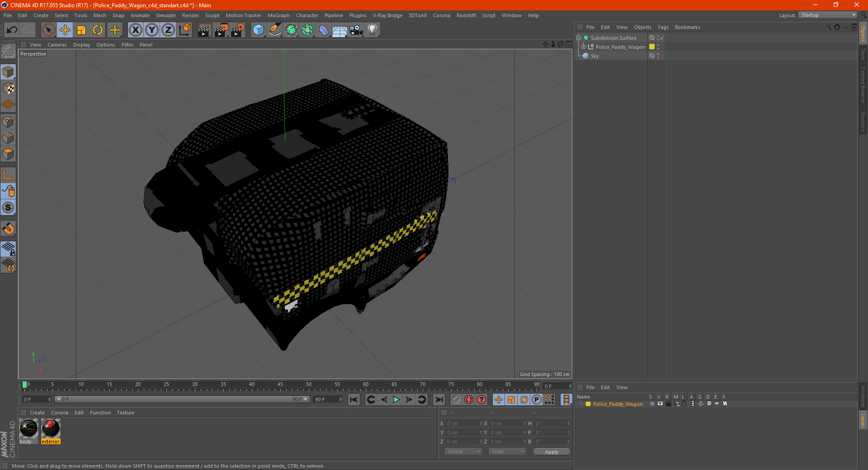This screenshot has height=470, width=868.
Task: Open Object Manager Tags menu
Action: coord(663,27)
